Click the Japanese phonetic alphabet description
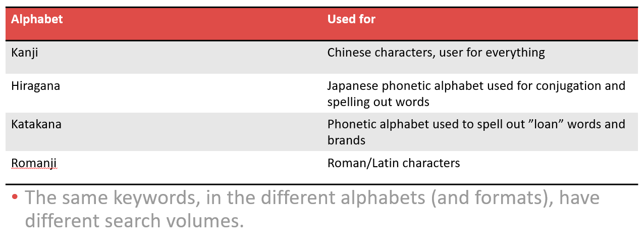Screen dimensions: 644x246 (476, 94)
